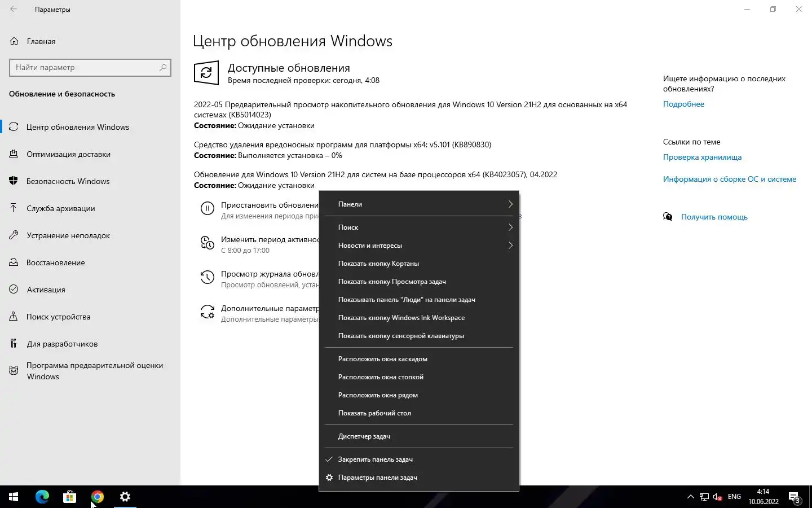Click the Подробнее link
The width and height of the screenshot is (812, 508).
tap(683, 104)
